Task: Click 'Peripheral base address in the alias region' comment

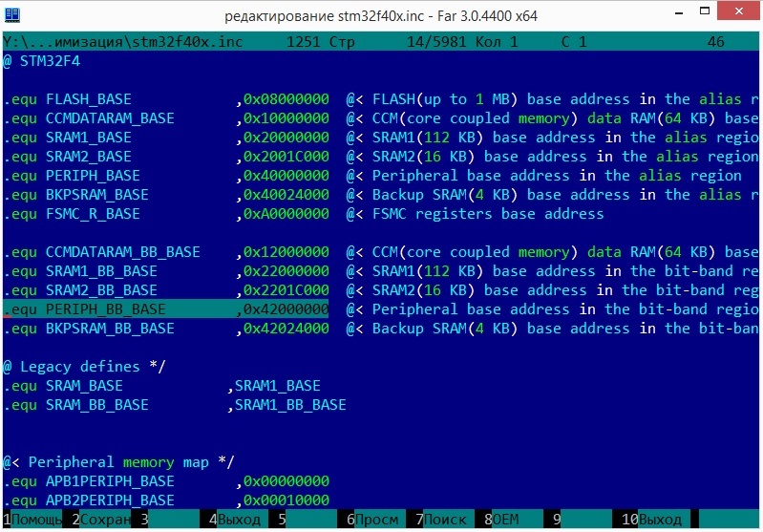Action: [x=557, y=175]
